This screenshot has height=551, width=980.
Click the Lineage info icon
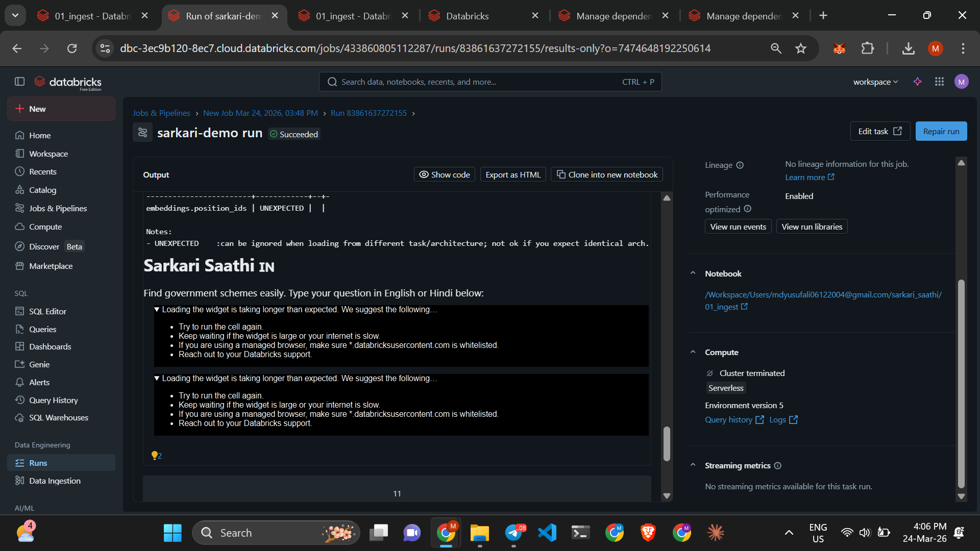pos(740,165)
